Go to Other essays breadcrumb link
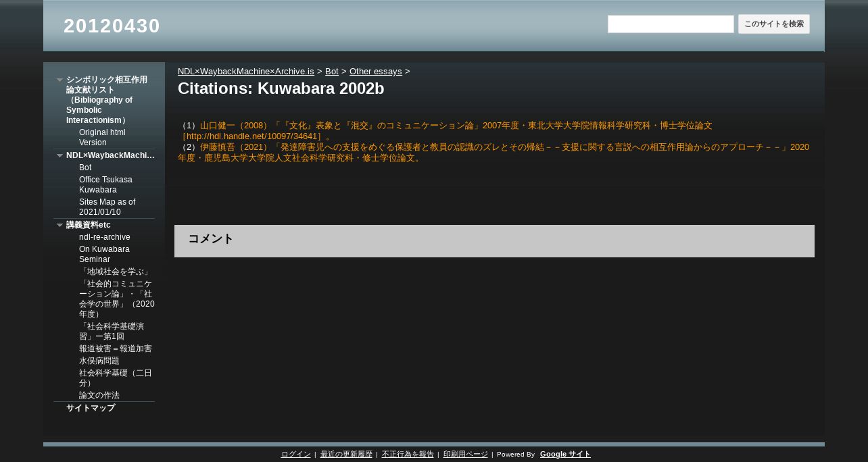868x462 pixels. click(376, 71)
